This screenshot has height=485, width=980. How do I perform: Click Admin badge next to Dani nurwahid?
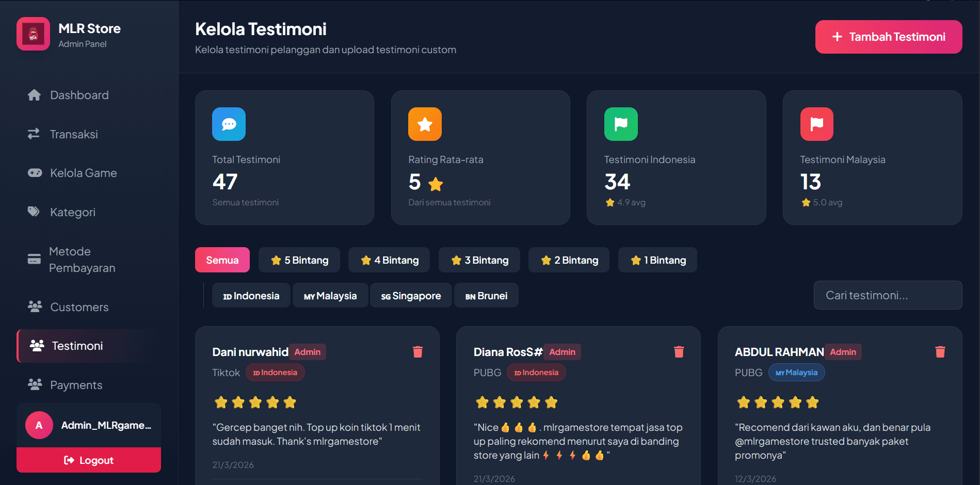(x=308, y=352)
